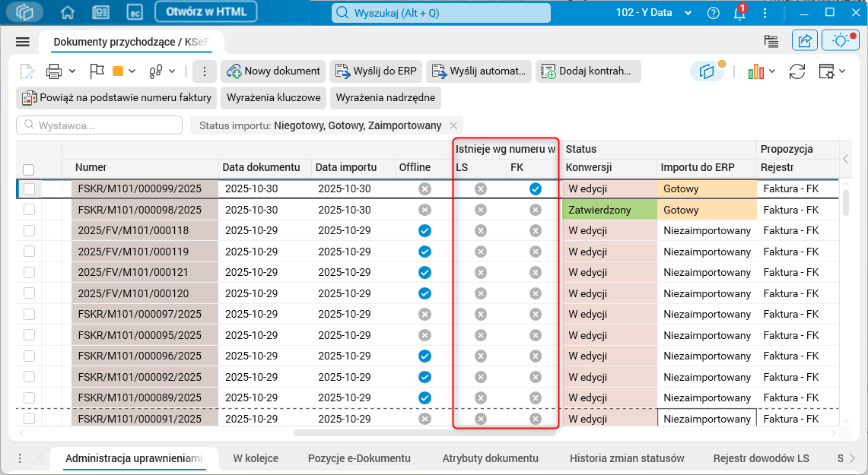This screenshot has height=475, width=868.
Task: Click the orange color marker swatch
Action: tap(117, 71)
